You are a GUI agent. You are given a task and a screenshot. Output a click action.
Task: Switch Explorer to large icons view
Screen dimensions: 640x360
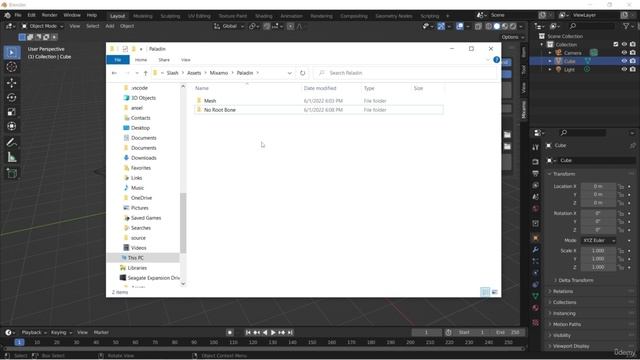pos(495,292)
